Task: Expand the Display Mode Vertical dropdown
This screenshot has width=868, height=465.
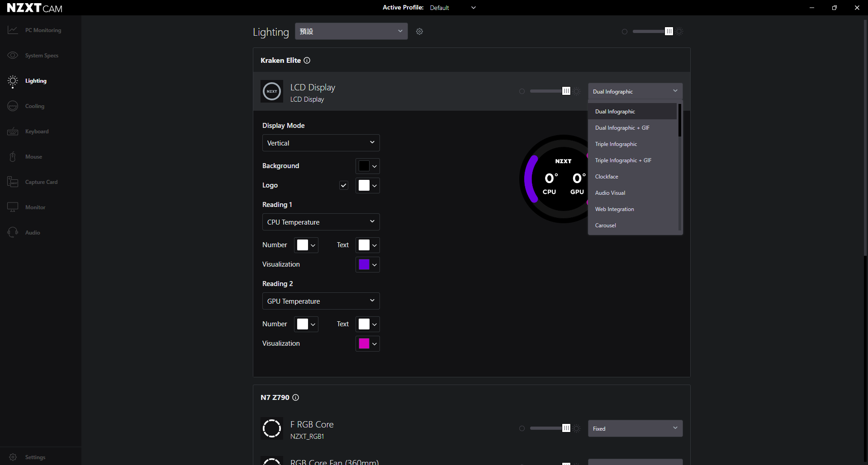Action: pos(321,143)
